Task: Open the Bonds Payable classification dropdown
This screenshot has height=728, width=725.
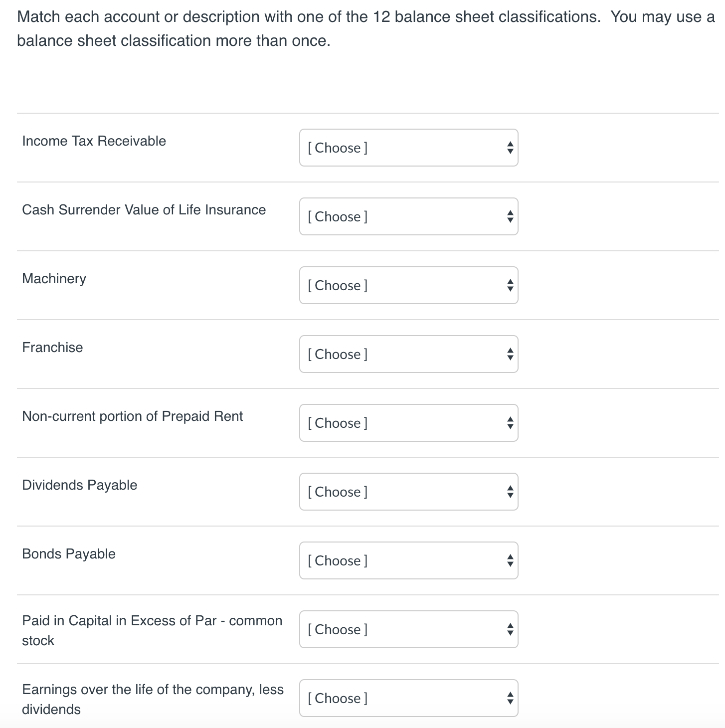Action: point(409,560)
